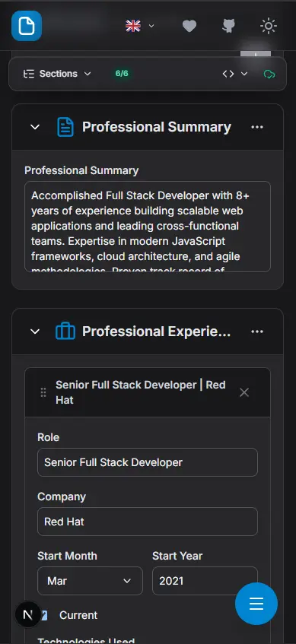This screenshot has width=296, height=644.
Task: Collapse the Professional Experience section
Action: pyautogui.click(x=35, y=332)
